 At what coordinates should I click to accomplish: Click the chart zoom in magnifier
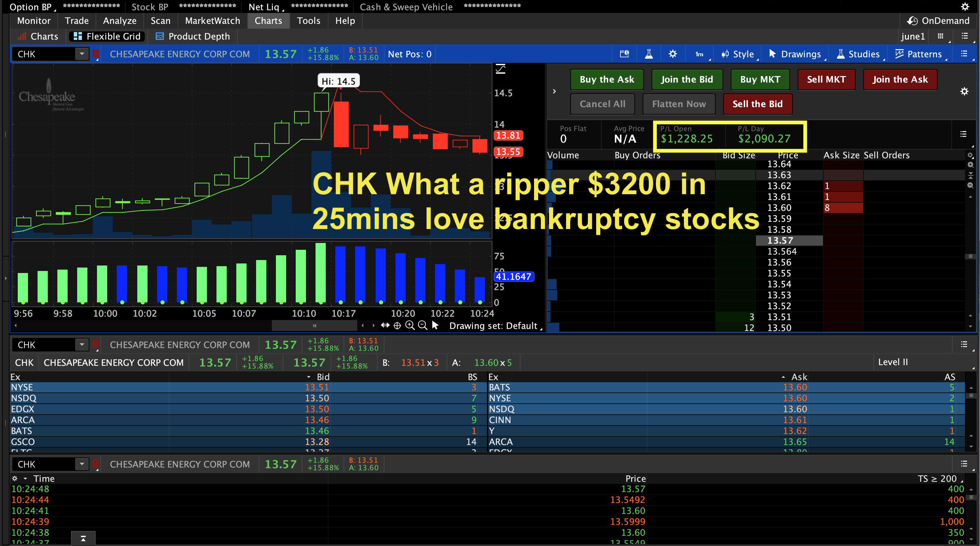coord(410,326)
